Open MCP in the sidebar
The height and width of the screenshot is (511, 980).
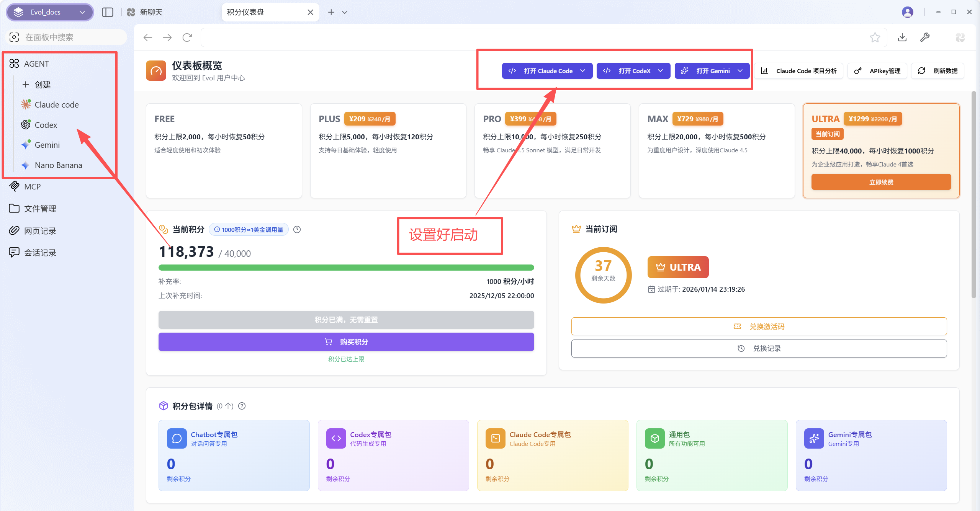click(x=32, y=187)
